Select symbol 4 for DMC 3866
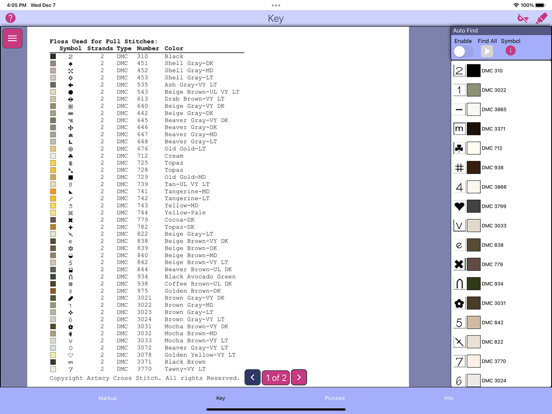The height and width of the screenshot is (414, 552). 459,187
